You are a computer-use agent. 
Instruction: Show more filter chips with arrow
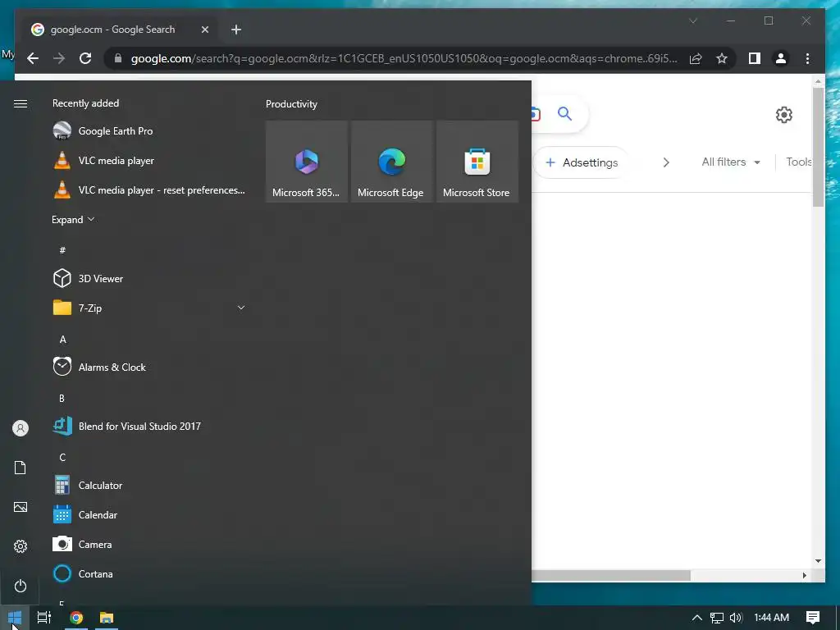[x=666, y=162]
